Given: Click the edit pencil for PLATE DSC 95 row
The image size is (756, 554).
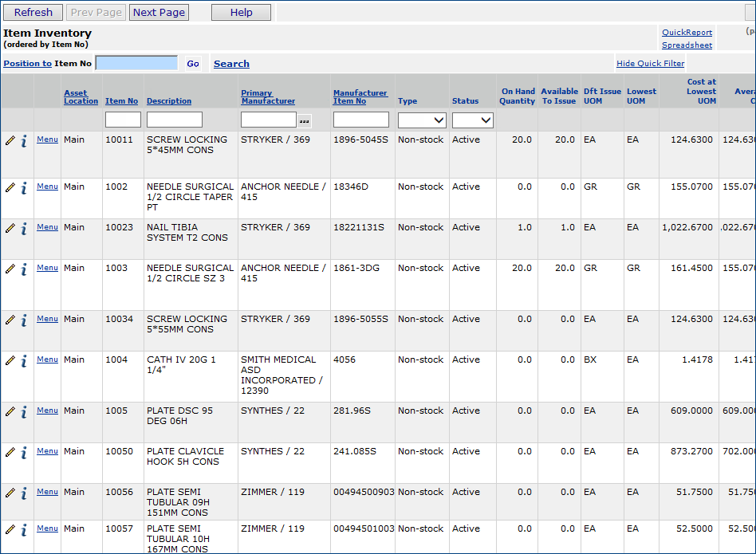Looking at the screenshot, I should coord(10,411).
